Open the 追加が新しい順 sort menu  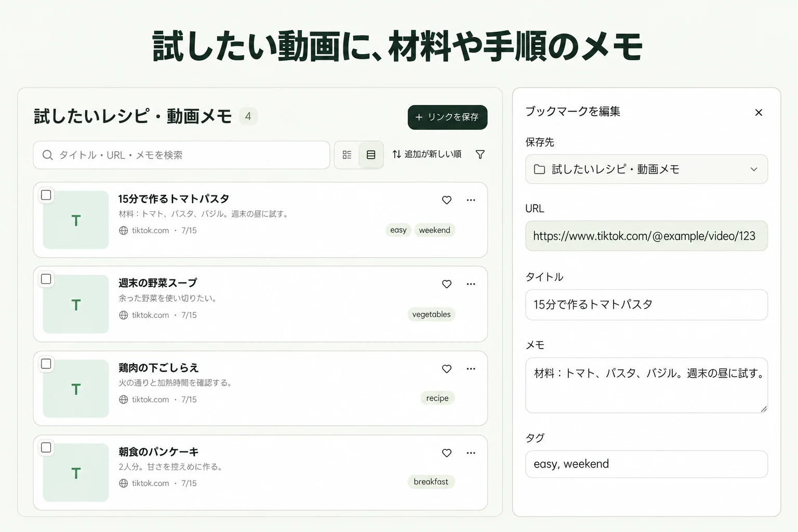[x=427, y=154]
